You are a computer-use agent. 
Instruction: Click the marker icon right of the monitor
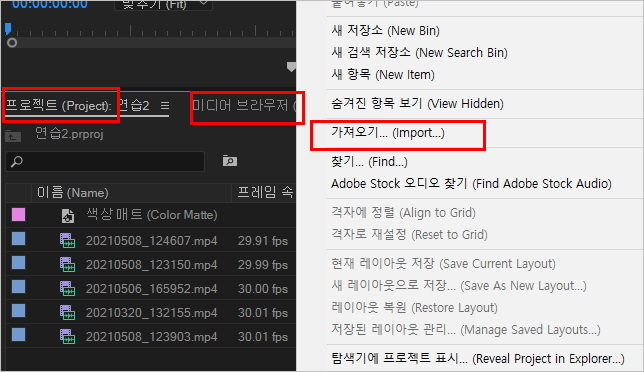(x=291, y=67)
